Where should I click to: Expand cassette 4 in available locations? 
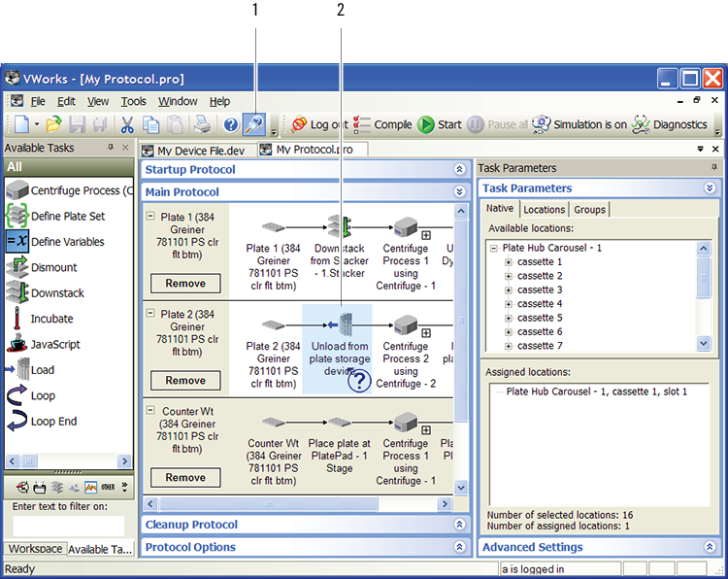coord(509,304)
